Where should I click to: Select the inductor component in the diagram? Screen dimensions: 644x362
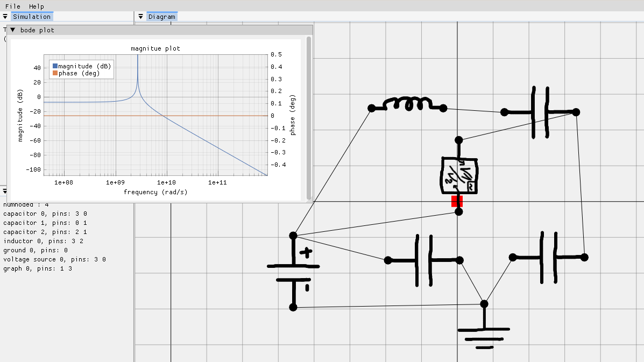click(407, 105)
